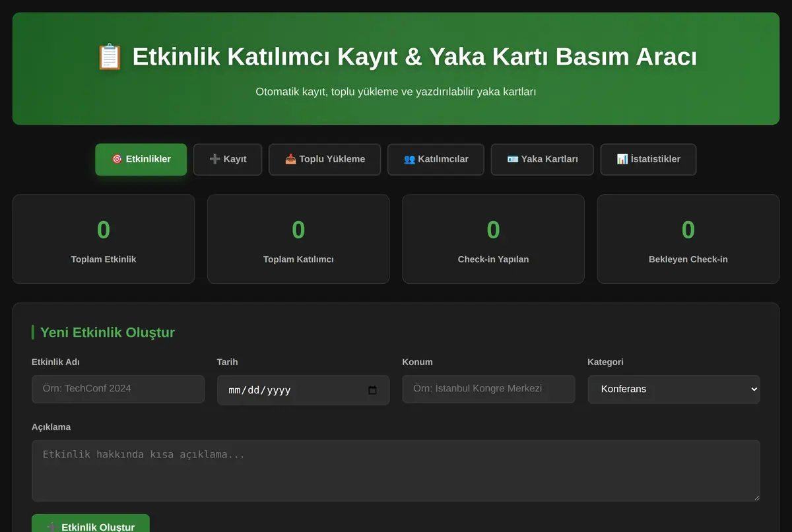Click the target icon on Etkinlikler tab
792x532 pixels.
click(x=117, y=159)
